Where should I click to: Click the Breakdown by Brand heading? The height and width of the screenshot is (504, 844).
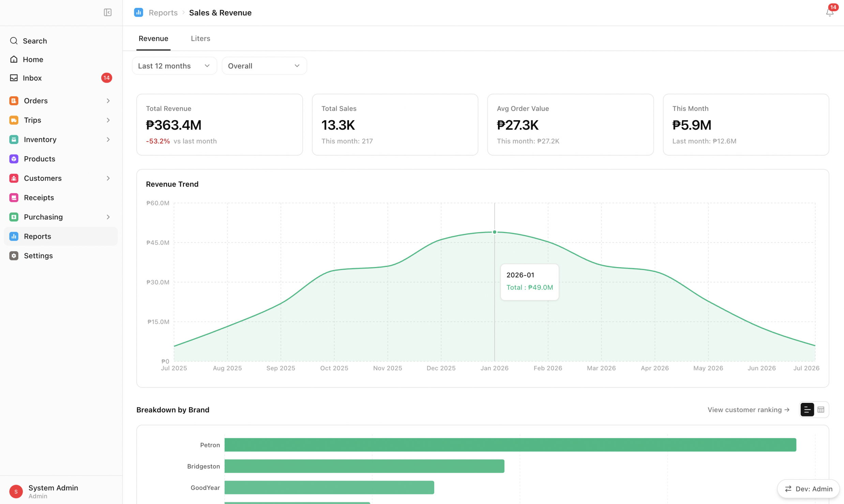(x=173, y=410)
